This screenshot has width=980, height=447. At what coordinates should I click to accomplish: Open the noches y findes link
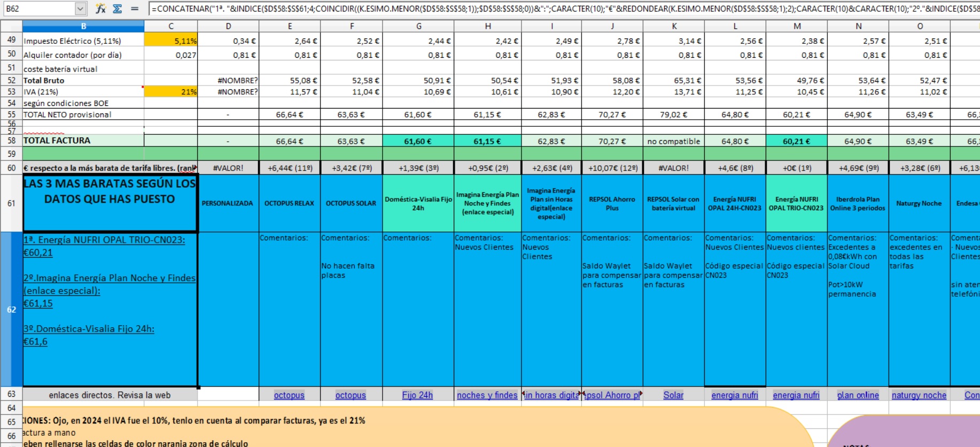click(487, 395)
